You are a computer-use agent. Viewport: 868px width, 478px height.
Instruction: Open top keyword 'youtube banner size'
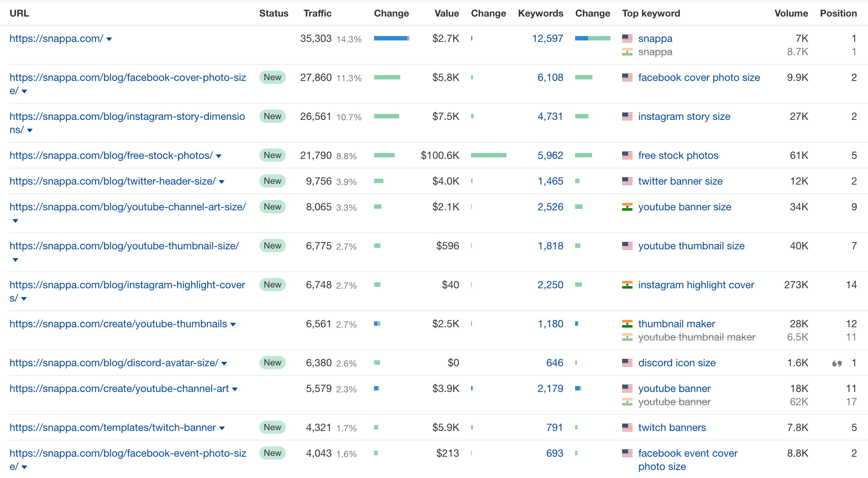point(685,207)
